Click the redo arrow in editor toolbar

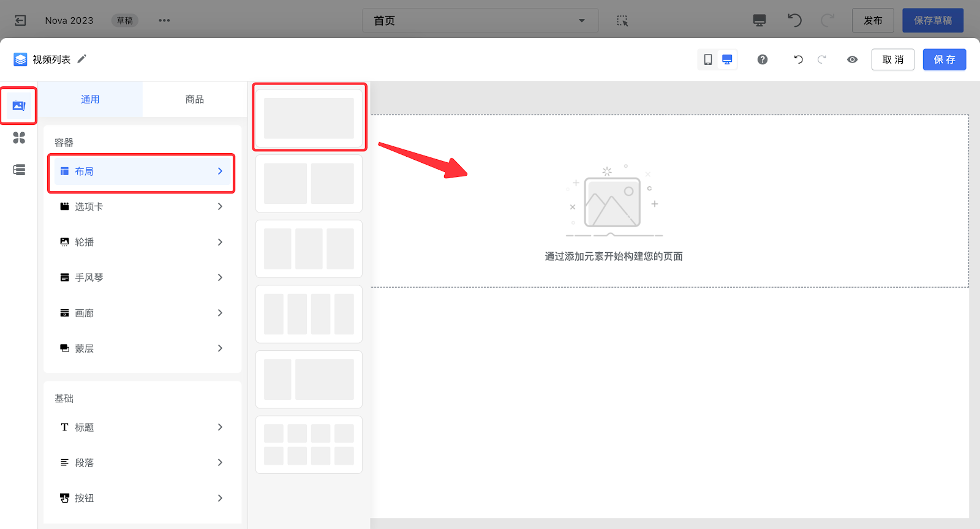[x=822, y=59]
